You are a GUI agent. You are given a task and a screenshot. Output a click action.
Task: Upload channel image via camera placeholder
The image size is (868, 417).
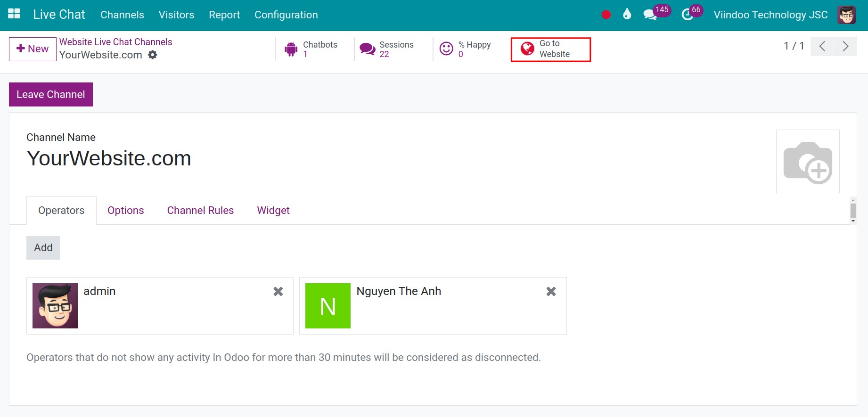click(808, 162)
